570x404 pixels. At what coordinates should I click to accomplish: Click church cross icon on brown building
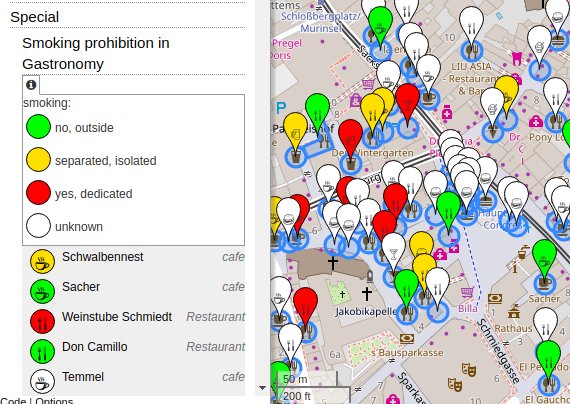pyautogui.click(x=333, y=262)
